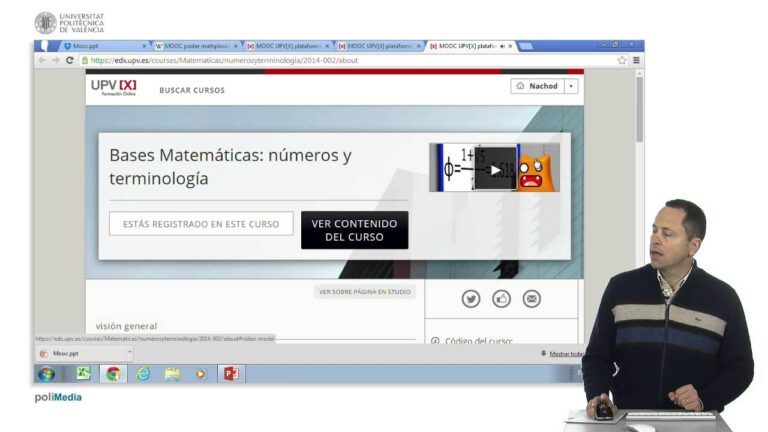
Task: Open PowerPoint from the taskbar
Action: (231, 374)
